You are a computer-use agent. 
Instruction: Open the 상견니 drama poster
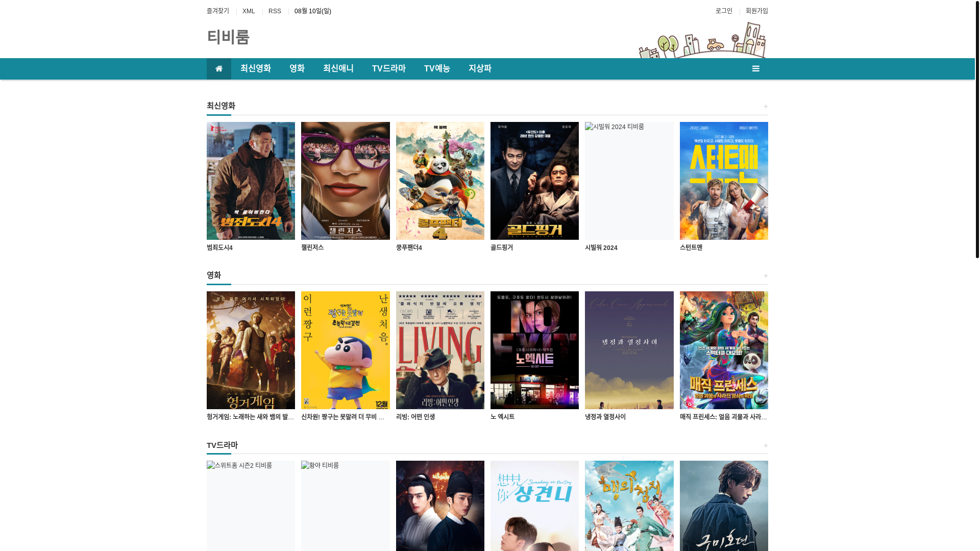(x=534, y=506)
